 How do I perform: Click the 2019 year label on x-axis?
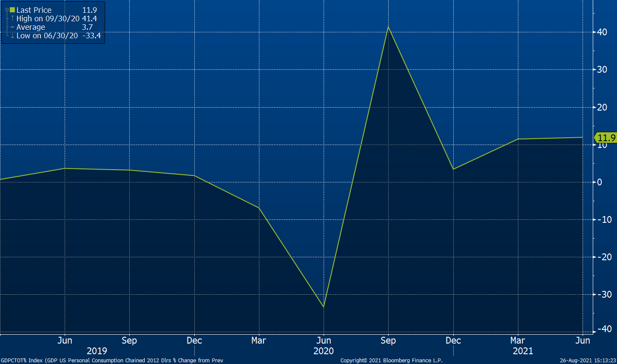coord(97,351)
